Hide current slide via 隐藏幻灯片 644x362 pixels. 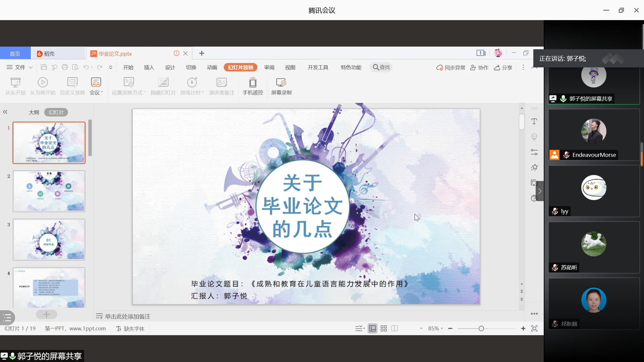click(x=163, y=86)
